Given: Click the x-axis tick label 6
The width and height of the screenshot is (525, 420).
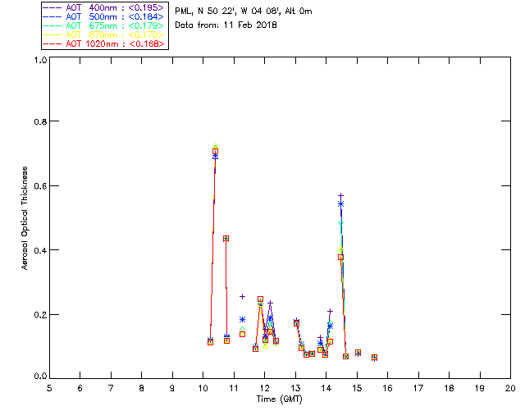Looking at the screenshot, I should pos(80,388).
